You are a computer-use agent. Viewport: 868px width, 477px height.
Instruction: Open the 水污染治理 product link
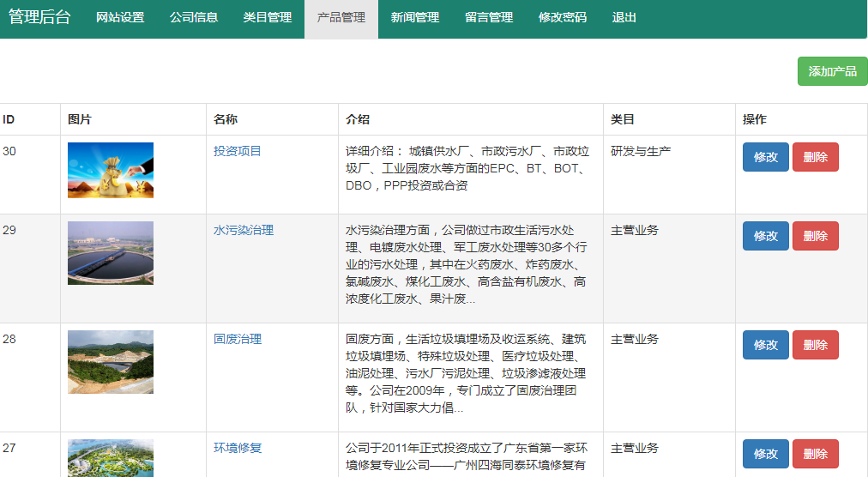coord(244,230)
